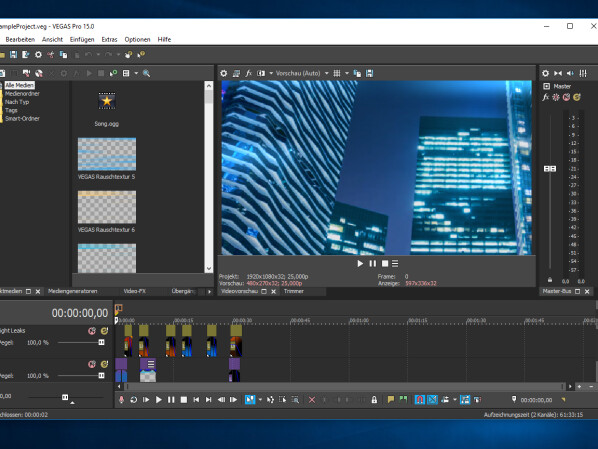Insert marker with yellow flag icon
Image resolution: width=598 pixels, height=449 pixels.
[x=391, y=400]
